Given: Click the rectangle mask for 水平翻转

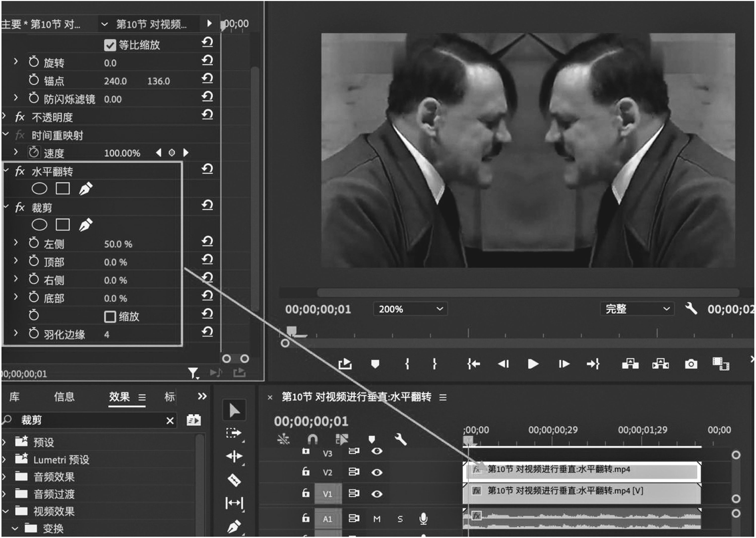Looking at the screenshot, I should coord(63,189).
